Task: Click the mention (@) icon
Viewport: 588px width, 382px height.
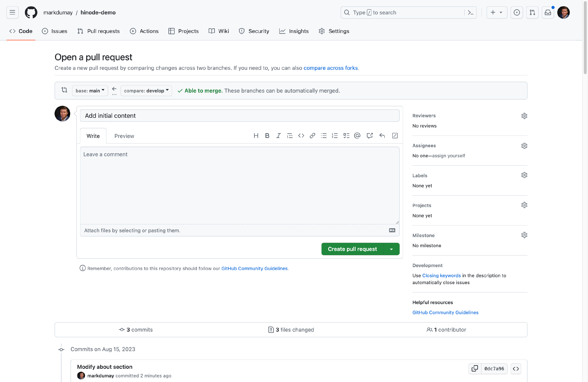Action: click(357, 136)
